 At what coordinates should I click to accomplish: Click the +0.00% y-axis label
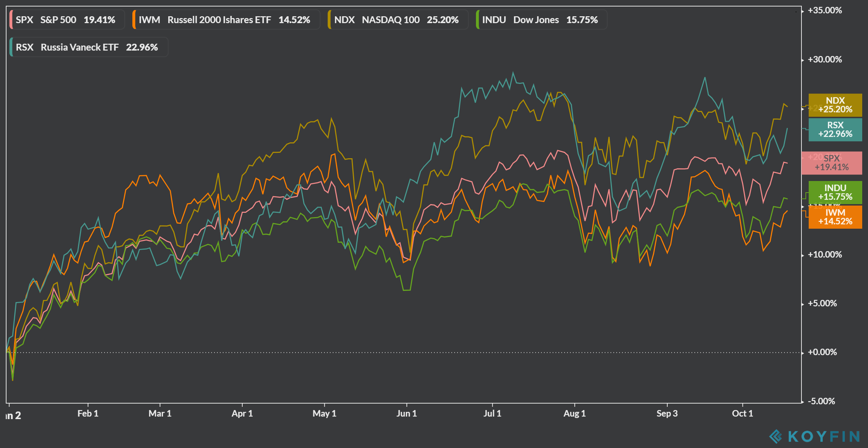coord(822,352)
